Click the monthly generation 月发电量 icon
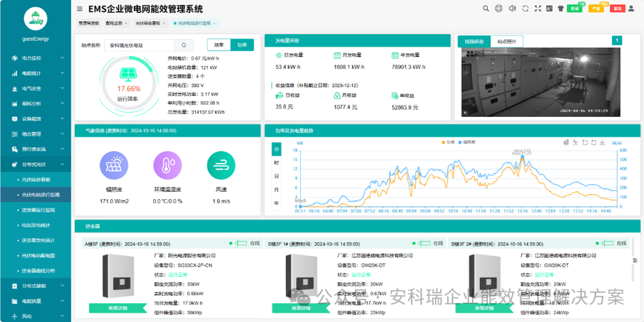 point(337,55)
